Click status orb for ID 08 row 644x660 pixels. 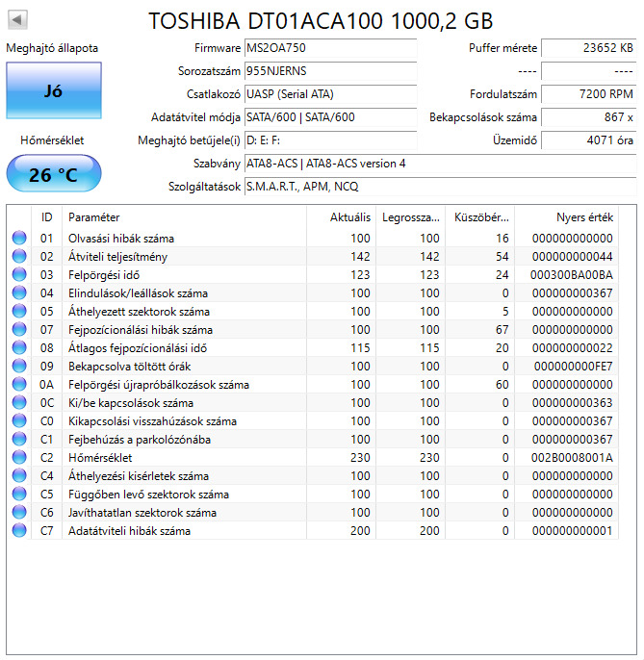coord(19,347)
